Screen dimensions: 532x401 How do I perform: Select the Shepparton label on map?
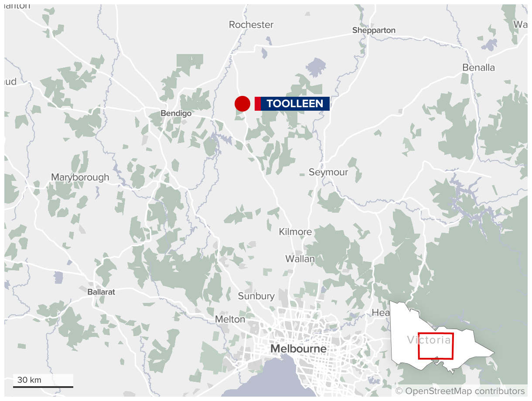(374, 30)
